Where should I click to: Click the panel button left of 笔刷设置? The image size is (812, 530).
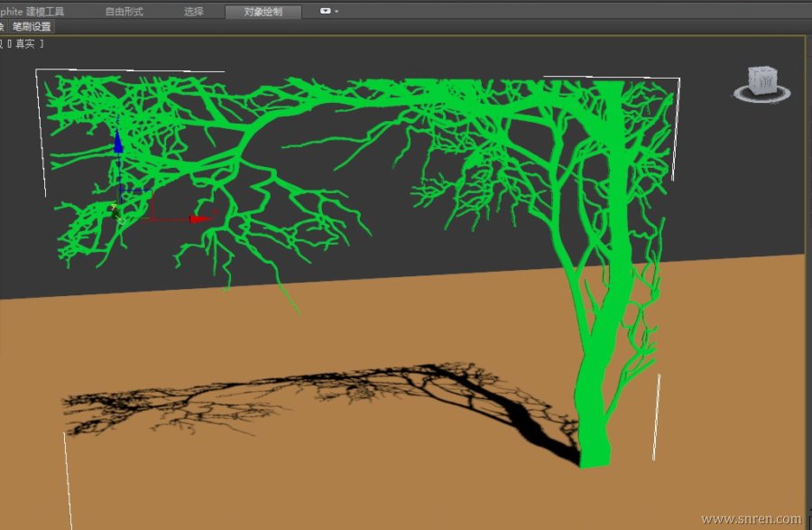pos(3,27)
